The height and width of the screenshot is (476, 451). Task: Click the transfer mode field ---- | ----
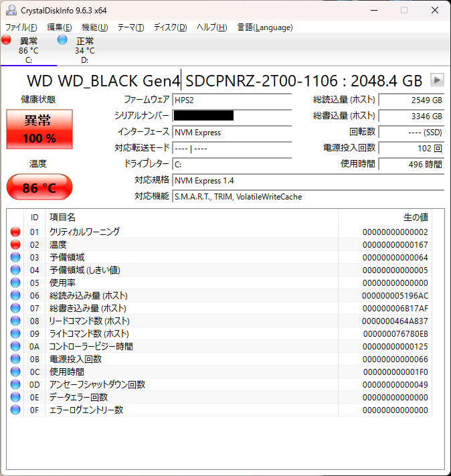click(x=232, y=149)
